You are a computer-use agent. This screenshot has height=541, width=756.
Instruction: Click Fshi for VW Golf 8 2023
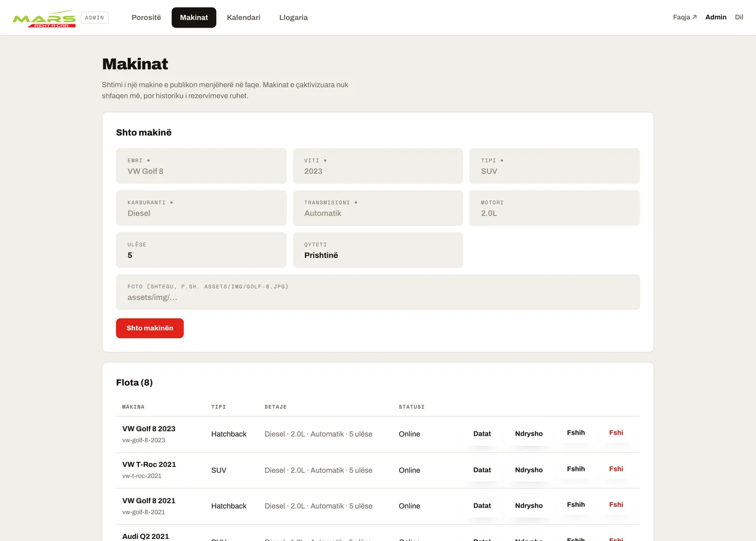[x=616, y=433]
